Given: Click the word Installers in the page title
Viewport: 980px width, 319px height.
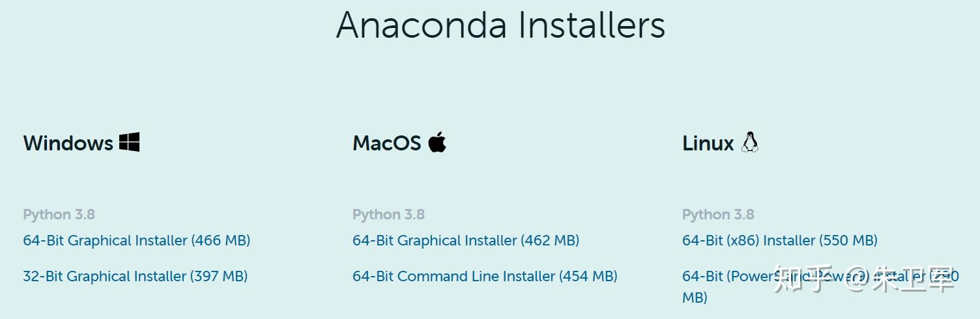Looking at the screenshot, I should point(592,25).
